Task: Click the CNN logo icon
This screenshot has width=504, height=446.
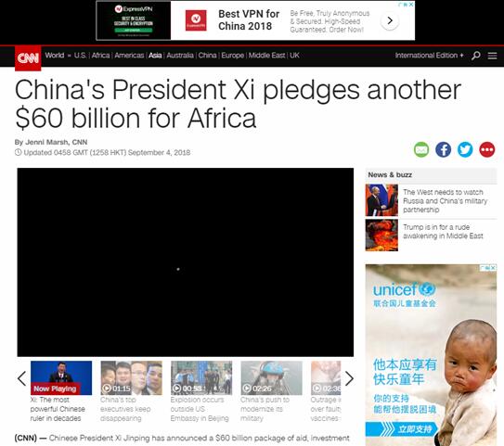Action: pos(28,58)
